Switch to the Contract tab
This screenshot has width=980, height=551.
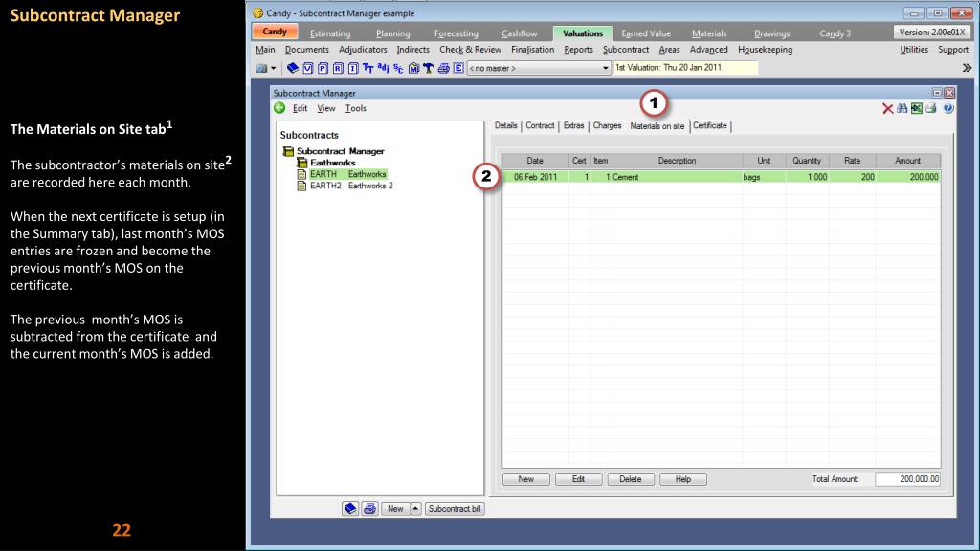click(540, 125)
